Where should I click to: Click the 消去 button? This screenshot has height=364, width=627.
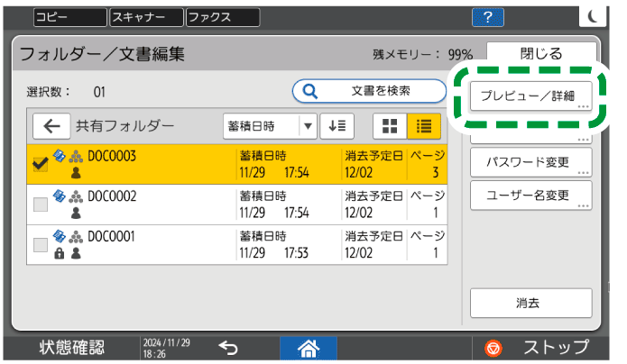point(530,304)
